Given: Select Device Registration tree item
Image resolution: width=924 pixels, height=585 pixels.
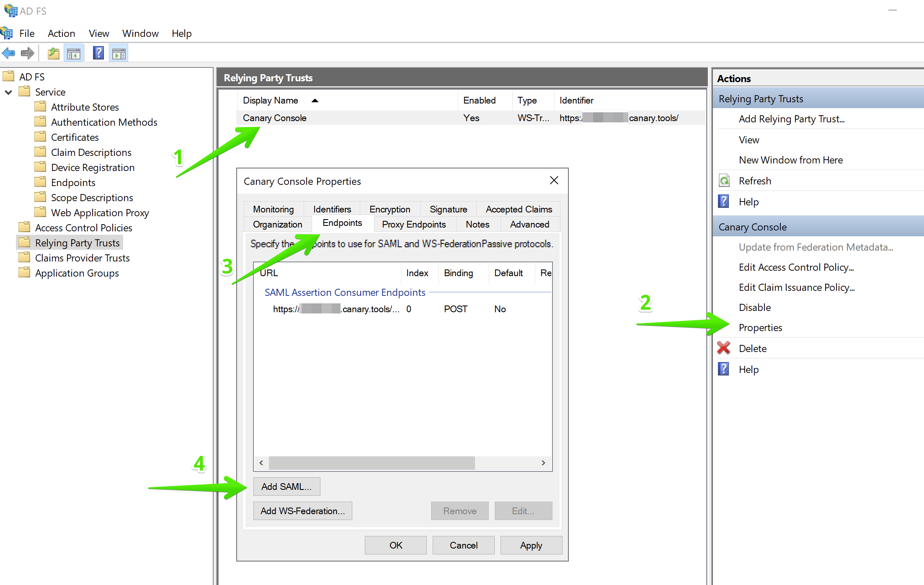Looking at the screenshot, I should [93, 167].
